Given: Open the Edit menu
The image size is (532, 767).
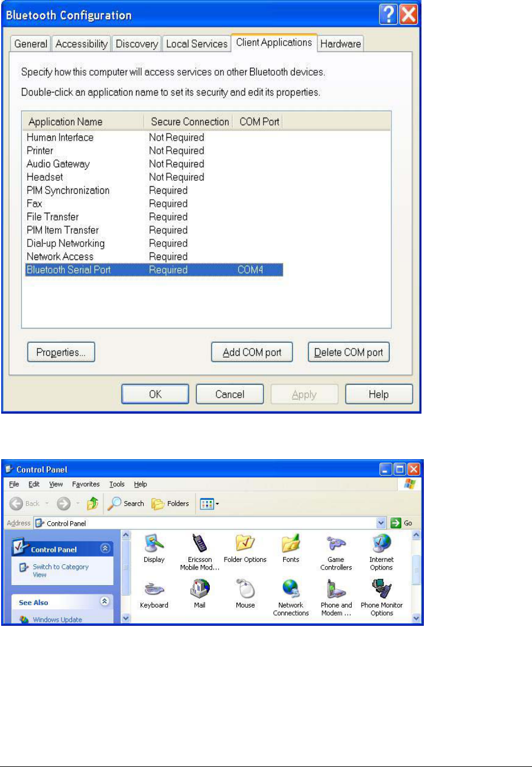Looking at the screenshot, I should pyautogui.click(x=34, y=484).
